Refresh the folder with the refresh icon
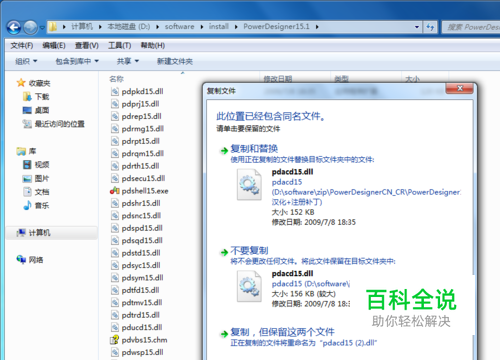500x360 pixels. (430, 27)
